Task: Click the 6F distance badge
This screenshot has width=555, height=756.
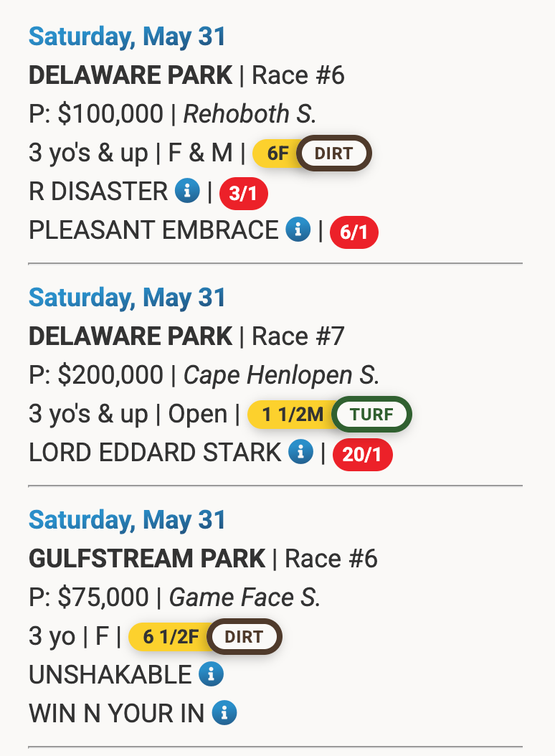Action: pos(277,153)
